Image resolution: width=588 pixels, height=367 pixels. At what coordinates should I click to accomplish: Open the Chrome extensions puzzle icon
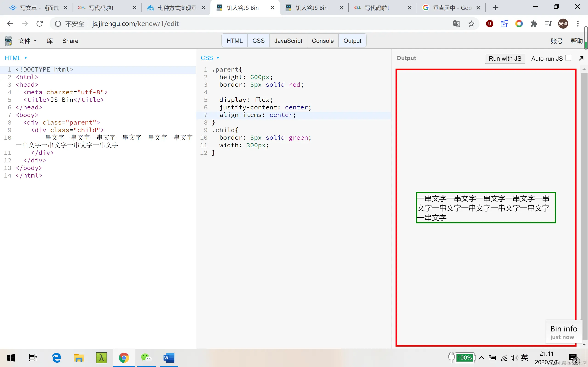(x=534, y=24)
